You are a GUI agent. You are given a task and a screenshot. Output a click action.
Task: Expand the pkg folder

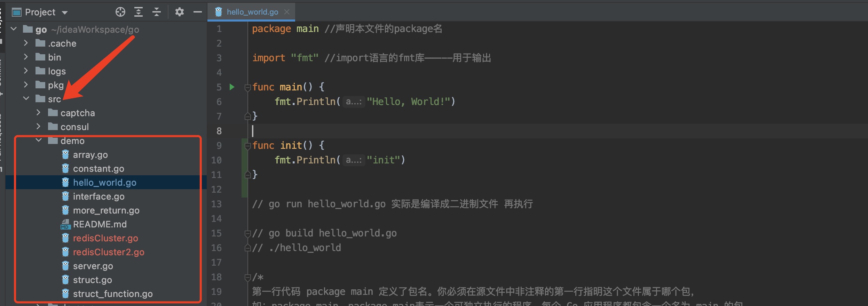[x=26, y=84]
